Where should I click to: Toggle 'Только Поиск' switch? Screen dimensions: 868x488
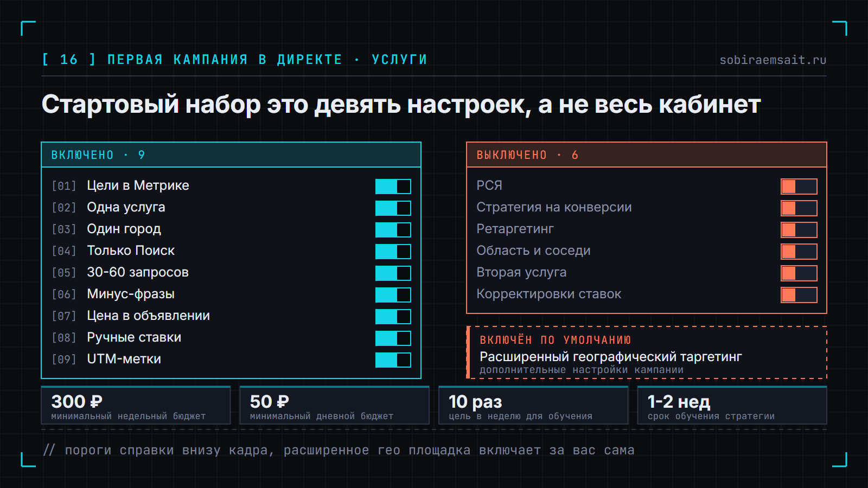point(393,252)
